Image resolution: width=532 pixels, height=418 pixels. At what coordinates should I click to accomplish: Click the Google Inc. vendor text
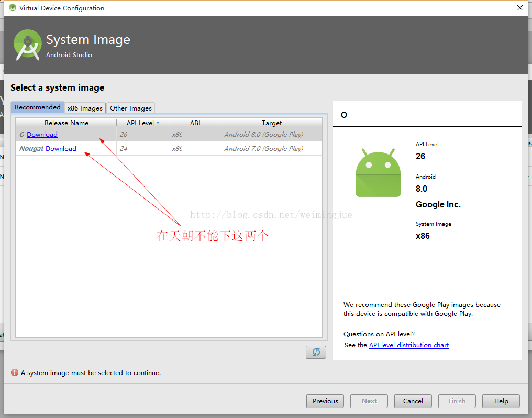(x=438, y=205)
